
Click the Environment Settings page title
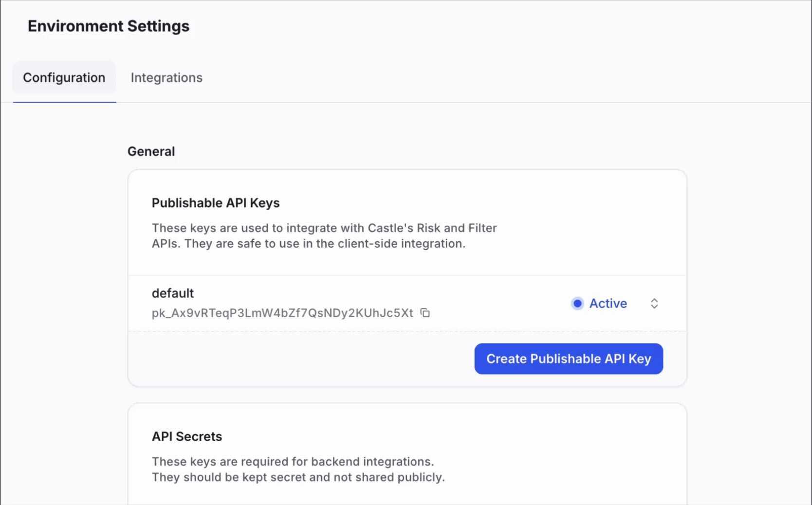tap(109, 26)
